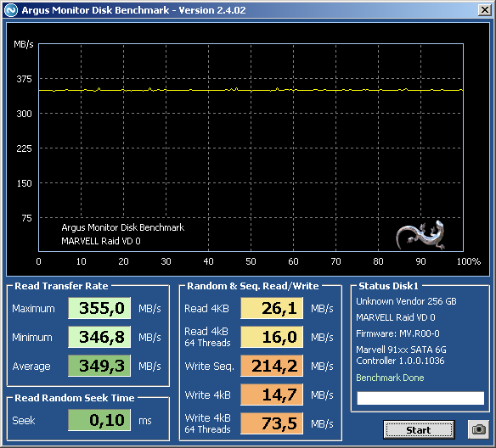This screenshot has width=496, height=448.
Task: Click 'MARVELL Raid VD 0' label in the graph
Action: (x=101, y=241)
